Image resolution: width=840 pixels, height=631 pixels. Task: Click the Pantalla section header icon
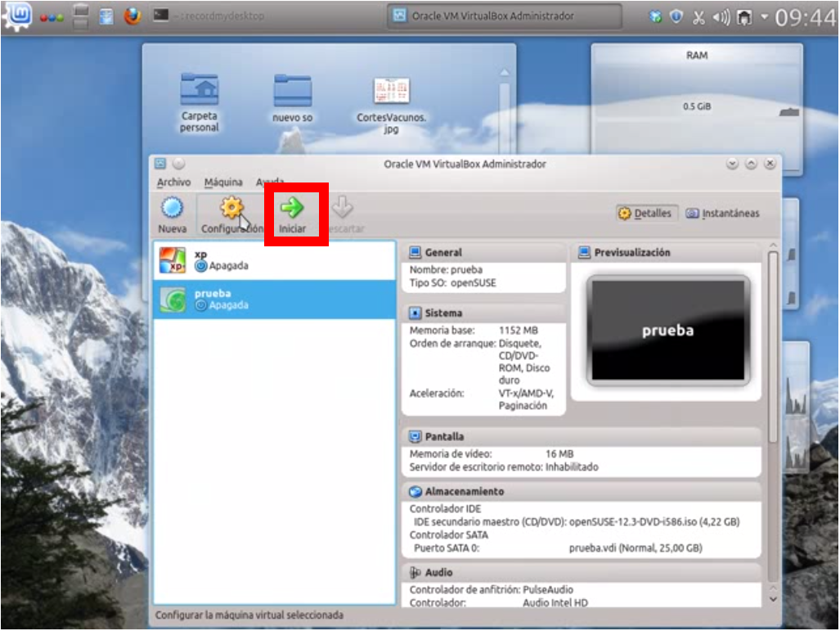[x=415, y=436]
